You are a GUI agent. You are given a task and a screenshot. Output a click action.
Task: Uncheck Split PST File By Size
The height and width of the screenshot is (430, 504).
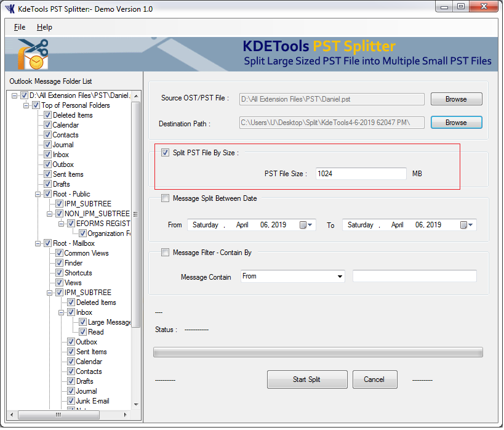(x=165, y=153)
